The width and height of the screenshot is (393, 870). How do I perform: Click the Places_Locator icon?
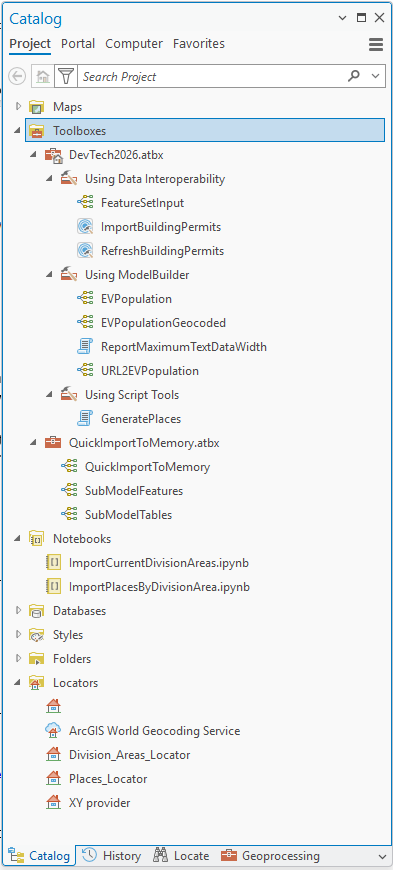point(53,778)
